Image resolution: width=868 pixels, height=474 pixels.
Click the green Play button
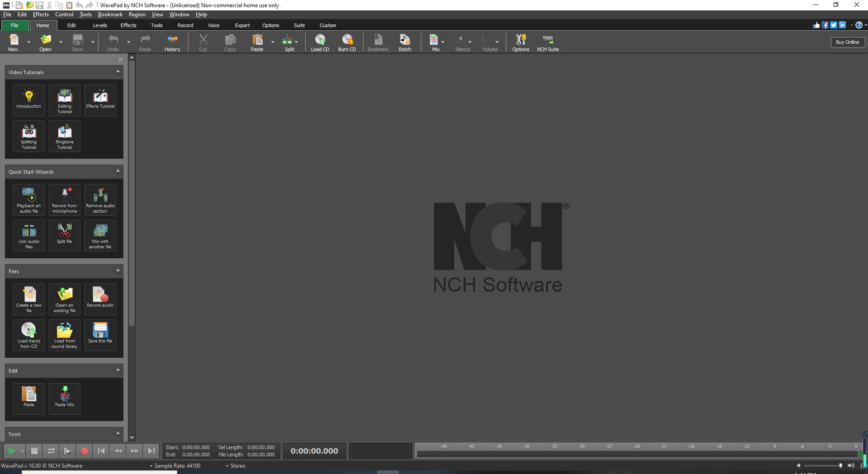coord(12,451)
